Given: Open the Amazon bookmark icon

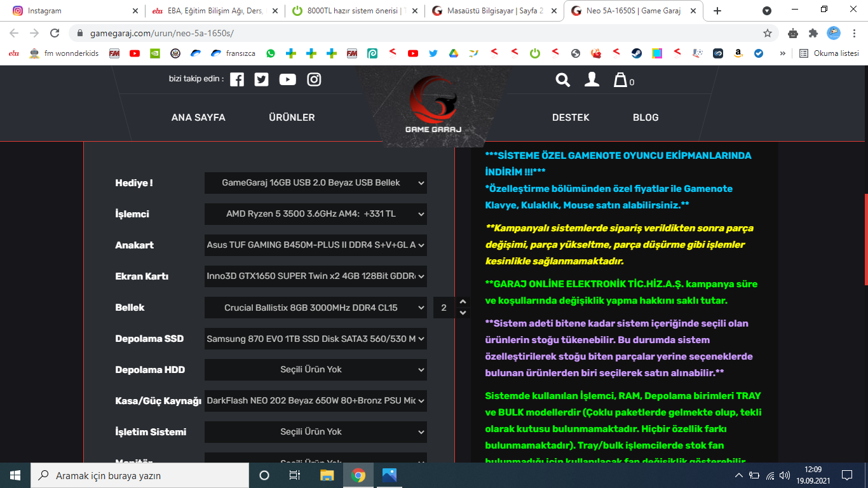Looking at the screenshot, I should pos(738,53).
